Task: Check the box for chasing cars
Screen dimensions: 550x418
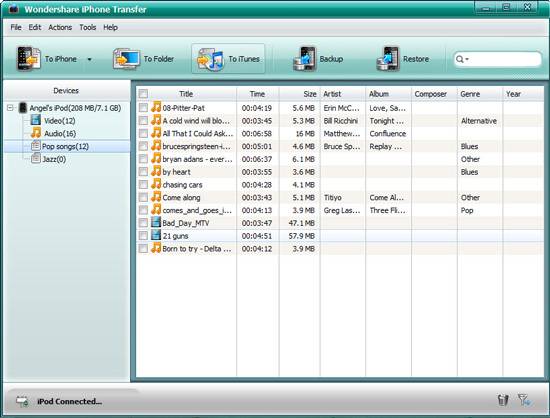Action: (x=143, y=184)
